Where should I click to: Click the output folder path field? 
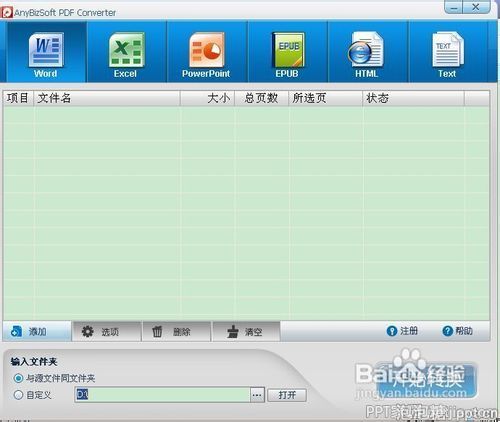(162, 395)
